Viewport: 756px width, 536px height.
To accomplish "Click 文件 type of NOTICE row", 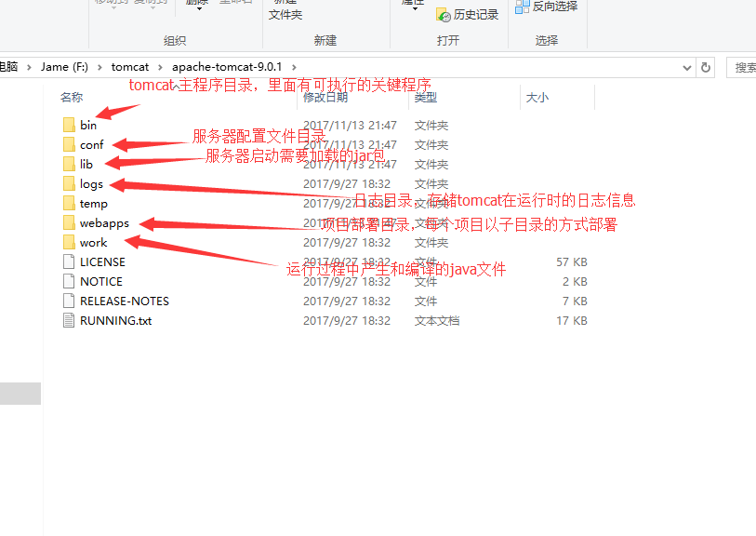I will point(426,282).
